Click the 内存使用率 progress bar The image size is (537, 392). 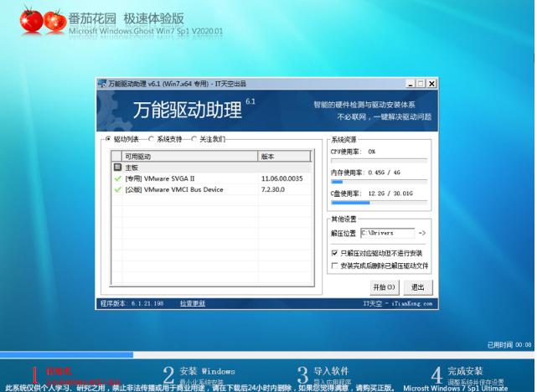[379, 182]
